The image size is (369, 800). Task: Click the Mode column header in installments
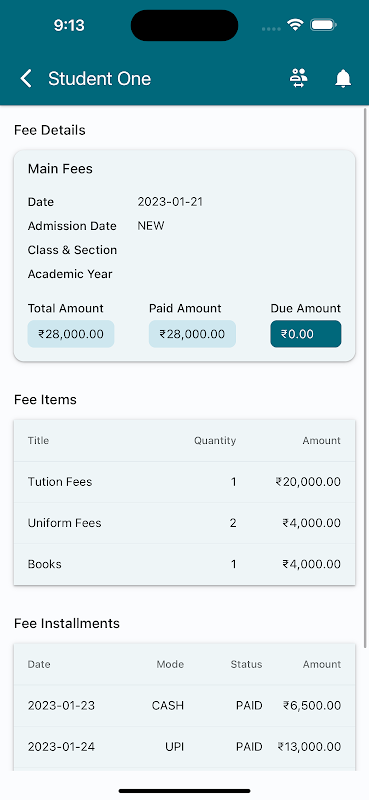[170, 664]
